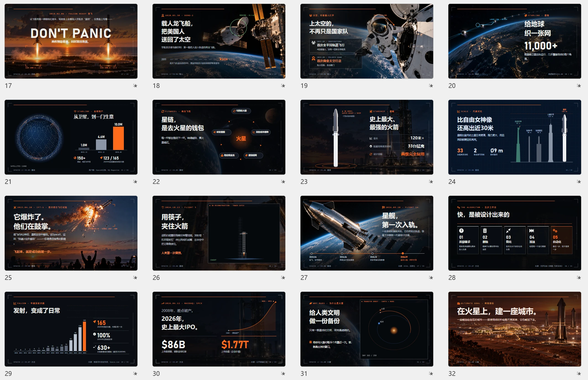588x380 pixels.
Task: Click slide number label 22
Action: [x=156, y=182]
